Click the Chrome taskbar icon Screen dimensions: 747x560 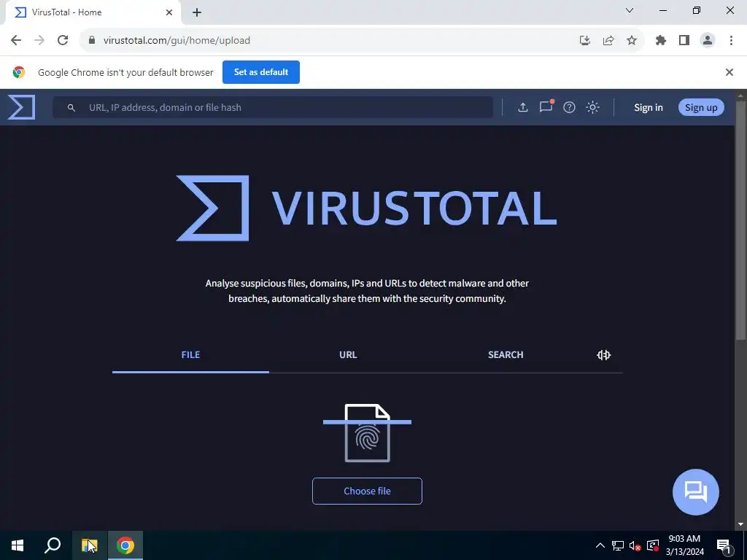click(125, 545)
